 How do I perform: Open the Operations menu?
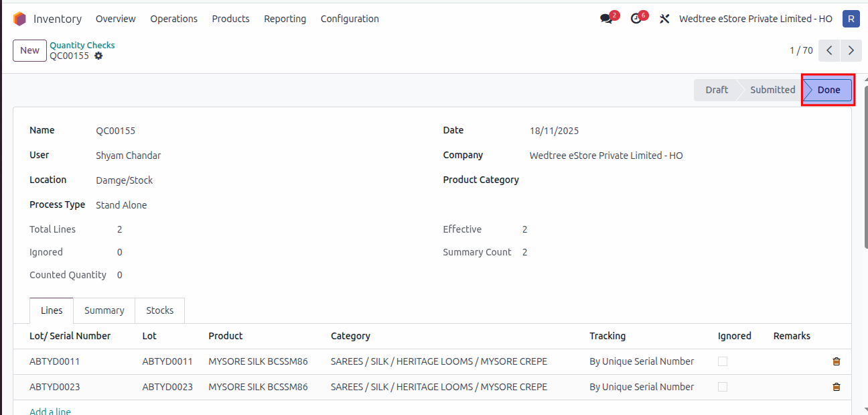(173, 19)
